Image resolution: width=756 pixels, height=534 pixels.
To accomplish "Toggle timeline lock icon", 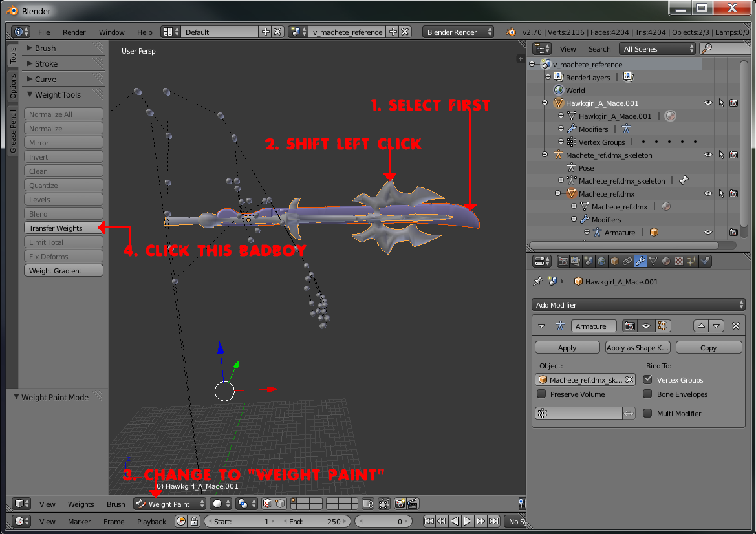I will point(194,522).
